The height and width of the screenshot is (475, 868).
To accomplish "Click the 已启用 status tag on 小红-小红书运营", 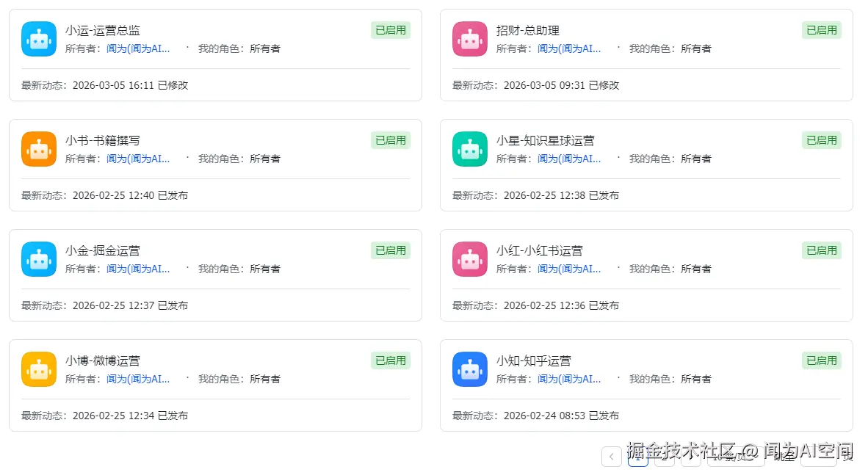I will pos(822,250).
